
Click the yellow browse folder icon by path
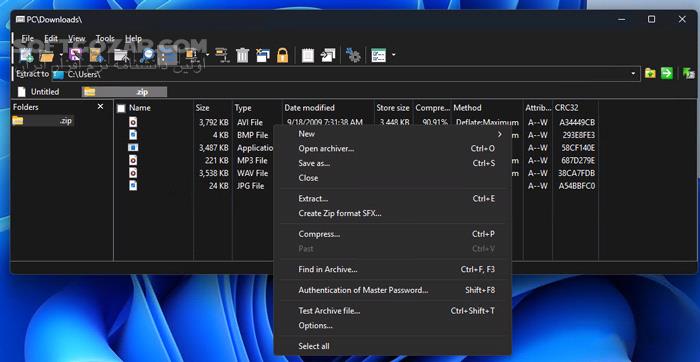pos(650,73)
